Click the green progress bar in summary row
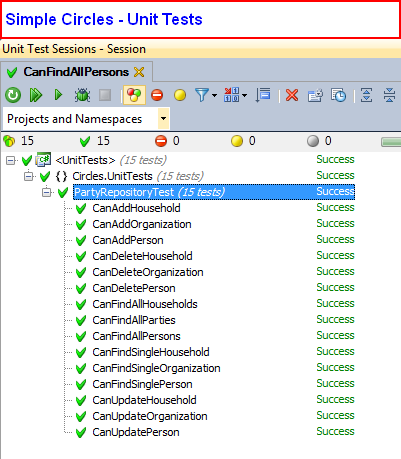401x459 pixels. tap(391, 142)
